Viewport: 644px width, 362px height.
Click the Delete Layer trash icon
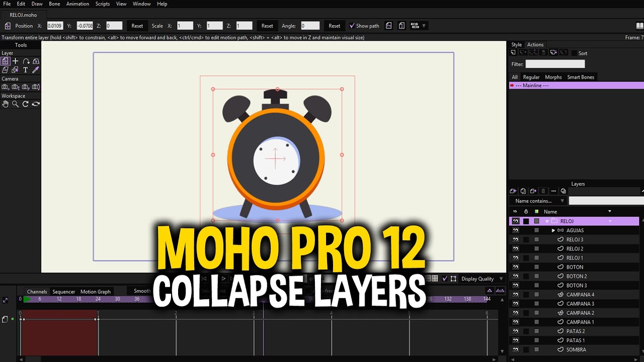coord(543,191)
